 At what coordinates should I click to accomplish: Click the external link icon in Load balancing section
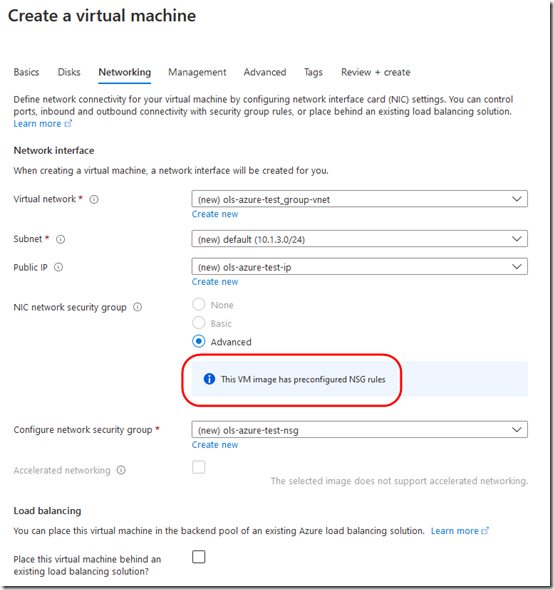485,531
